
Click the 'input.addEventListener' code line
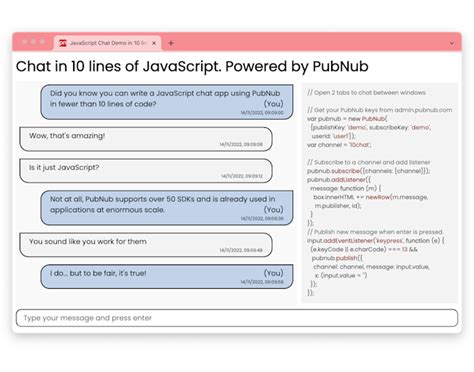tap(376, 241)
